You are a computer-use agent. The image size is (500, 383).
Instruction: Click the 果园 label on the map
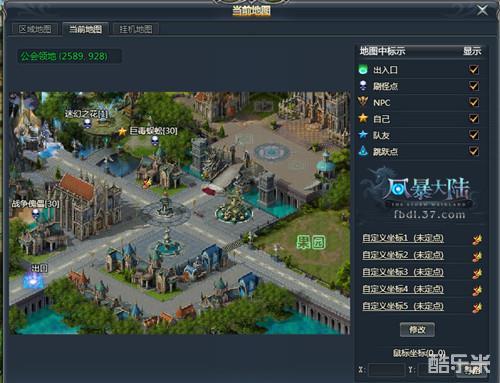click(x=311, y=242)
